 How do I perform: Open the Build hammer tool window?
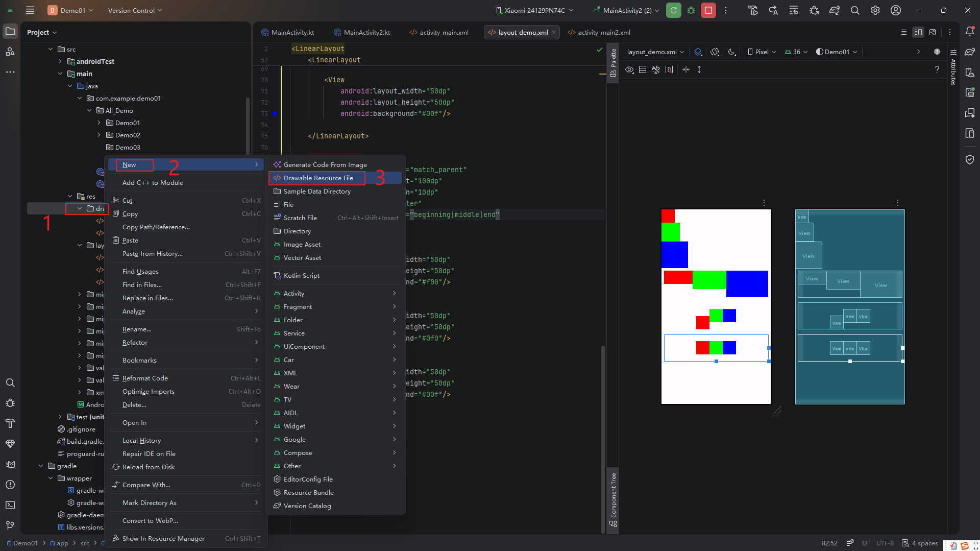click(10, 423)
